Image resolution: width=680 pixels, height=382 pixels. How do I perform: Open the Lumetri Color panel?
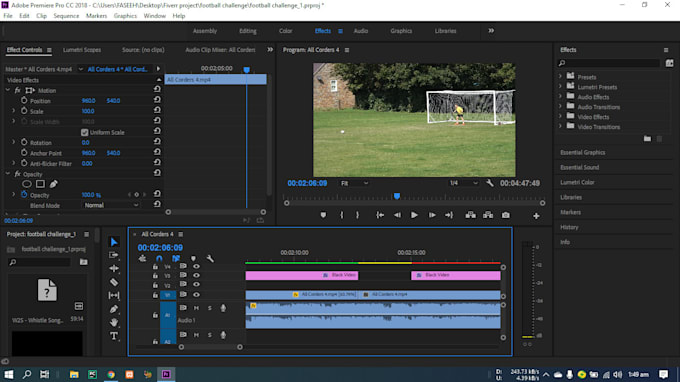[577, 182]
